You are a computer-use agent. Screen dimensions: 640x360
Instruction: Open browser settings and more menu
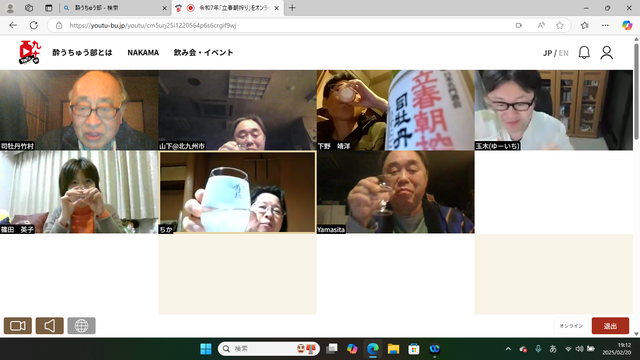(605, 25)
